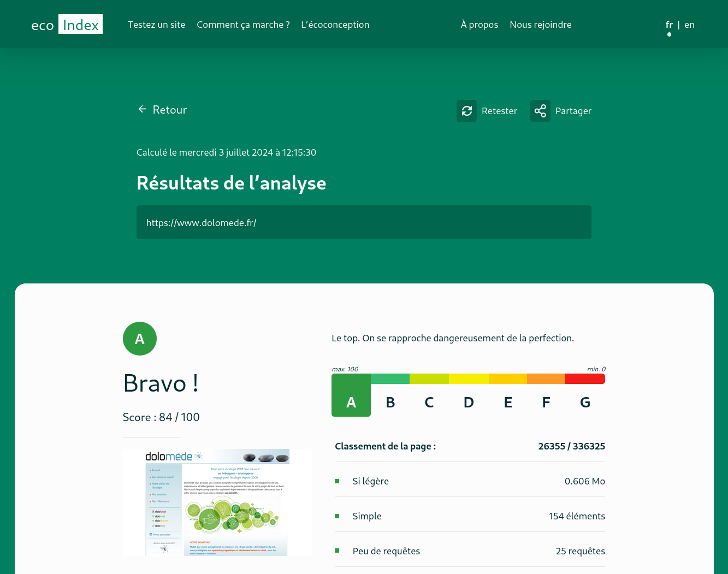Image resolution: width=728 pixels, height=574 pixels.
Task: Switch language to English en
Action: 689,25
